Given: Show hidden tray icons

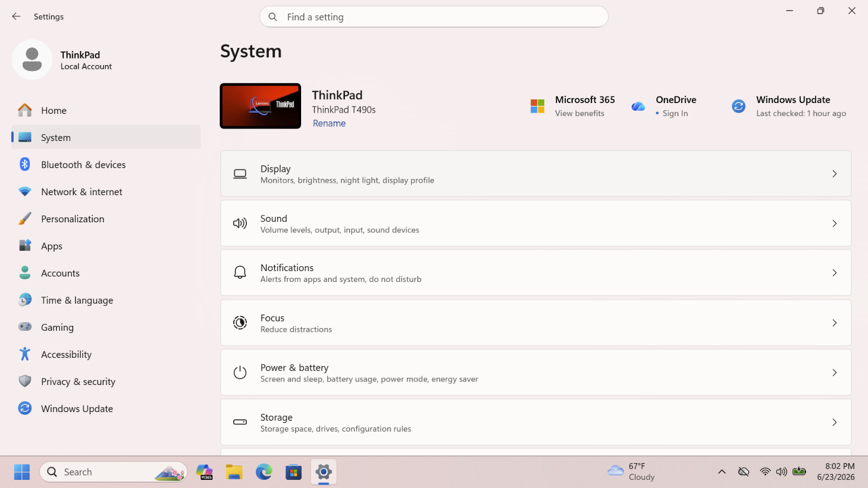Looking at the screenshot, I should pos(722,472).
